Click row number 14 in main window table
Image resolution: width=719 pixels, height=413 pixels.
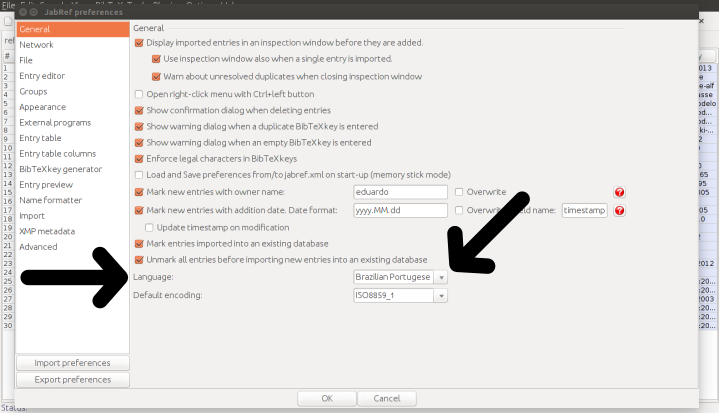(8, 183)
